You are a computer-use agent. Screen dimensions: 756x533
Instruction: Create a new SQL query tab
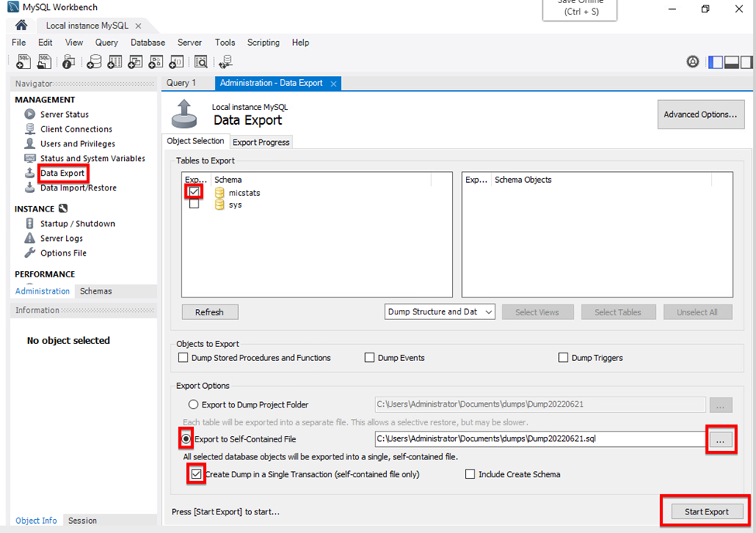tap(23, 62)
